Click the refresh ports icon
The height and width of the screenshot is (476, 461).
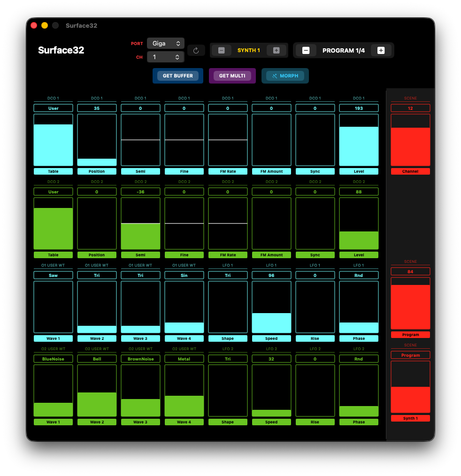(196, 50)
